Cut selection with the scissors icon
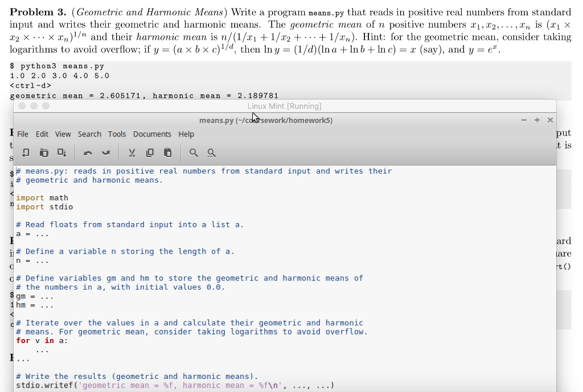The width and height of the screenshot is (583, 392). pyautogui.click(x=132, y=152)
